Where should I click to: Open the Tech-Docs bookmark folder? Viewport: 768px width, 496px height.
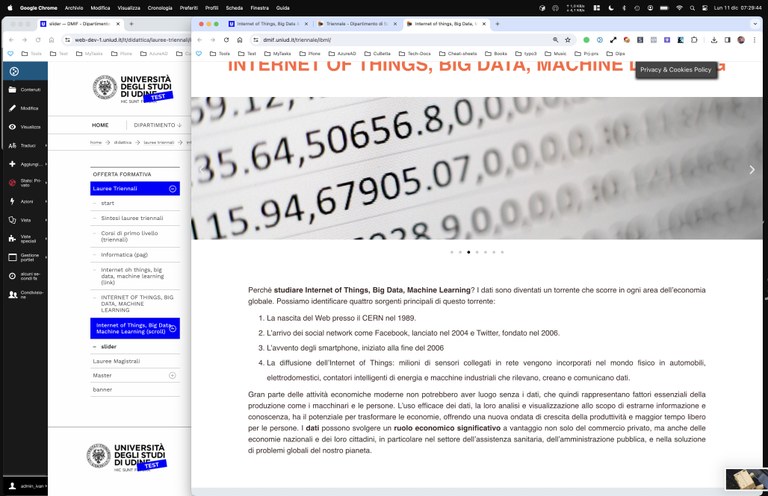[x=414, y=53]
